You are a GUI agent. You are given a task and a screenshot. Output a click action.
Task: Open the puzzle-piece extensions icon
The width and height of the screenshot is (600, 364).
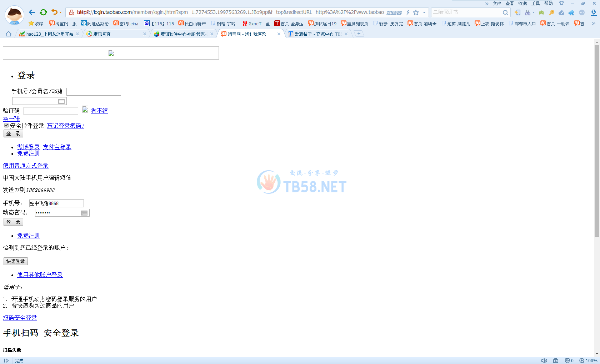point(571,12)
